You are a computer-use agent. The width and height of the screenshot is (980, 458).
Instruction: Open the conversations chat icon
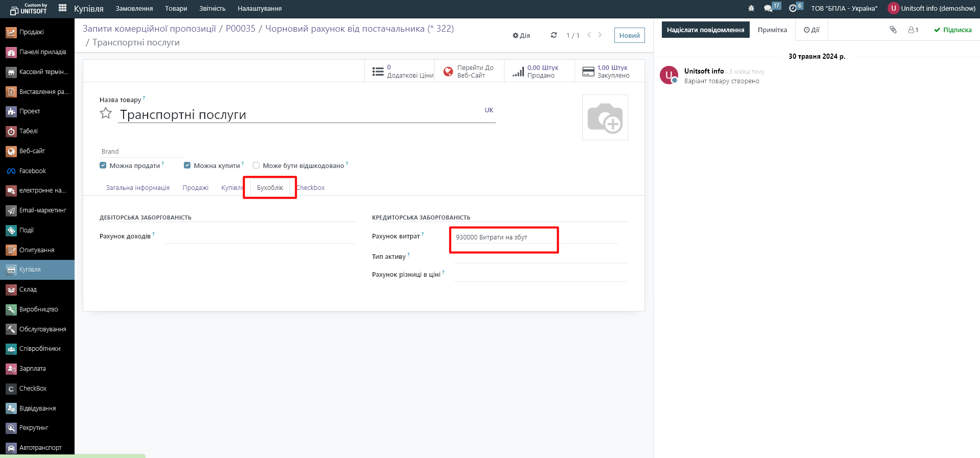(768, 8)
